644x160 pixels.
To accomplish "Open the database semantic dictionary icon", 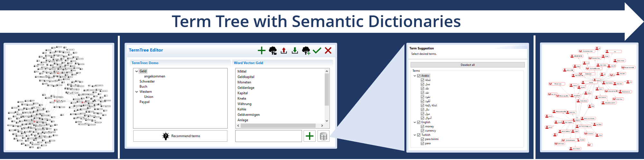I will click(324, 136).
